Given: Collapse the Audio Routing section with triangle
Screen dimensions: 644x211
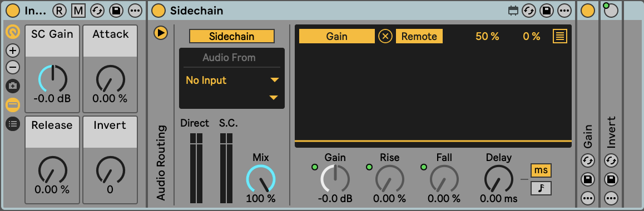Looking at the screenshot, I should [161, 33].
